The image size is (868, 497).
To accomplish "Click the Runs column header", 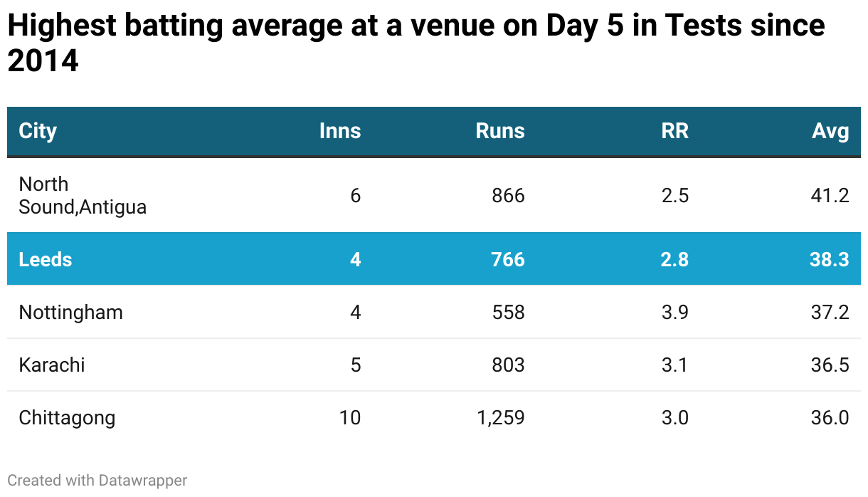I will pos(499,131).
